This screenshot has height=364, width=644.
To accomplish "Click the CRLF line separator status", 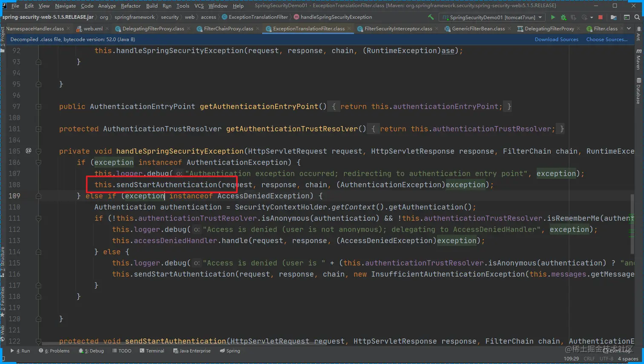I will click(x=589, y=359).
